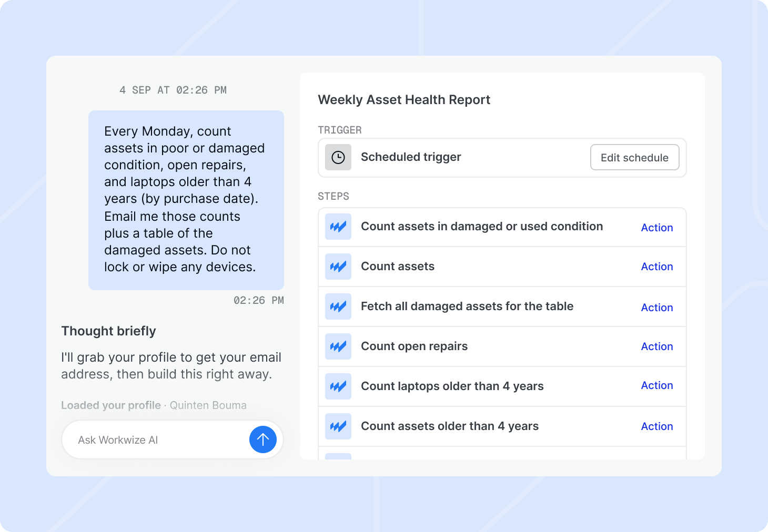
Task: Select the Scheduled trigger label
Action: pyautogui.click(x=411, y=157)
